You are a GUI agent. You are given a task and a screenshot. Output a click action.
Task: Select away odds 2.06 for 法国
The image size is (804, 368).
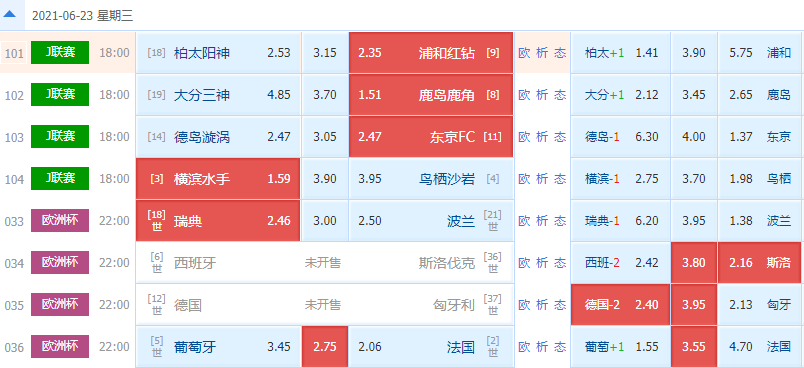431,347
